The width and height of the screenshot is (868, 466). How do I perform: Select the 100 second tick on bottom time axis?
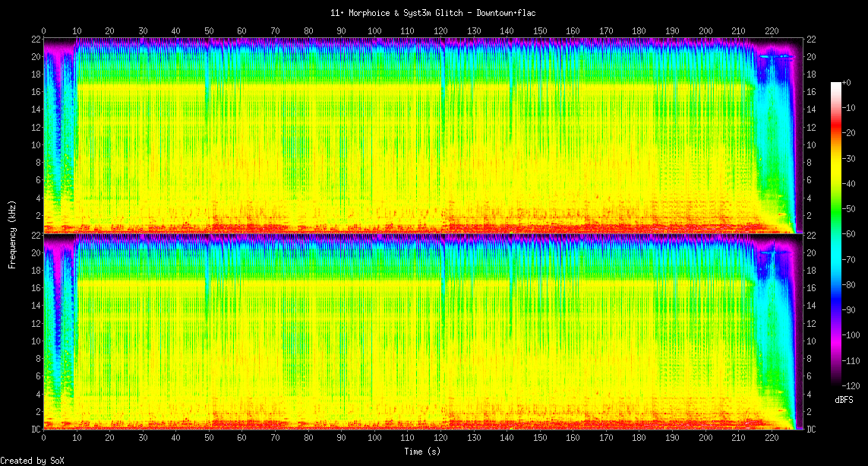[374, 439]
